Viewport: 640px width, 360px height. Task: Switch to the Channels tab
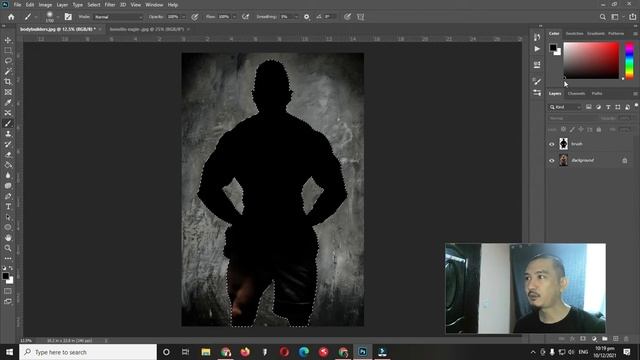[576, 93]
